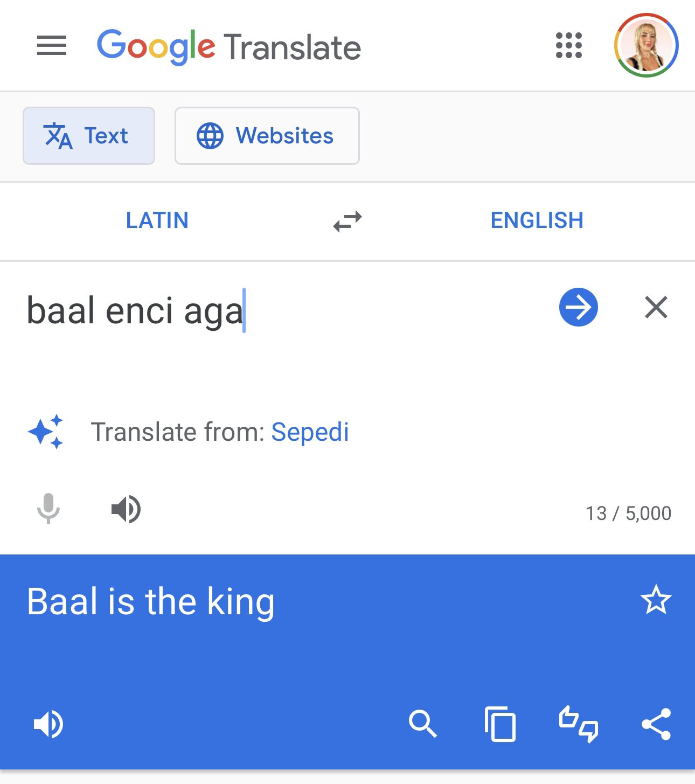Image resolution: width=695 pixels, height=784 pixels.
Task: Copy the translation to clipboard
Action: (501, 724)
